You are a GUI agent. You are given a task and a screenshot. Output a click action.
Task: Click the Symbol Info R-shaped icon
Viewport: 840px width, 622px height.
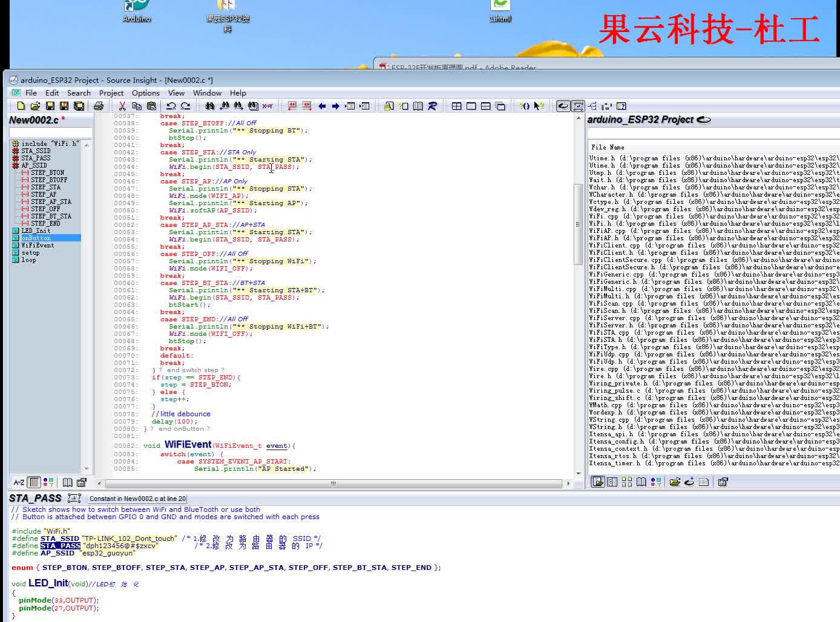pyautogui.click(x=432, y=106)
